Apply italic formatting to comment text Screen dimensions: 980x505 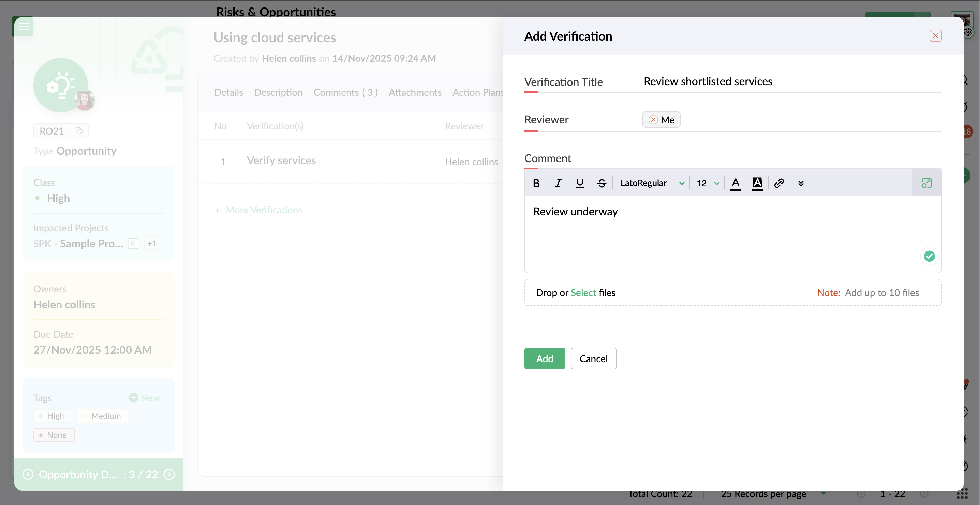(x=558, y=183)
